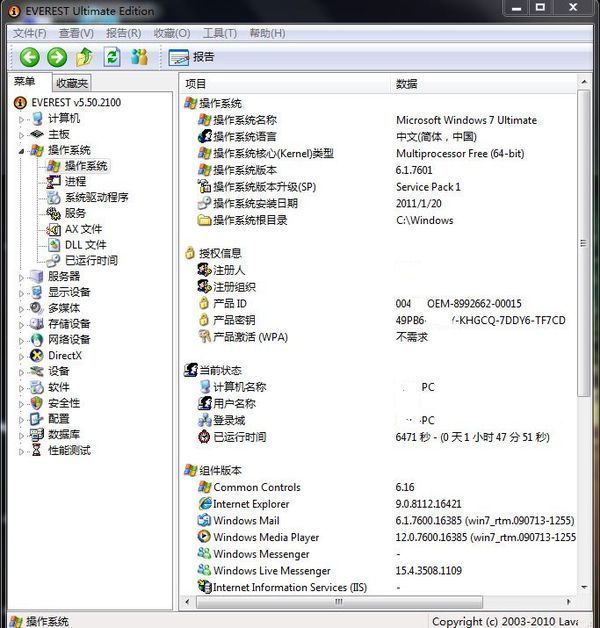Click the 计算机 computer icon in tree
The image size is (600, 628).
pos(37,119)
